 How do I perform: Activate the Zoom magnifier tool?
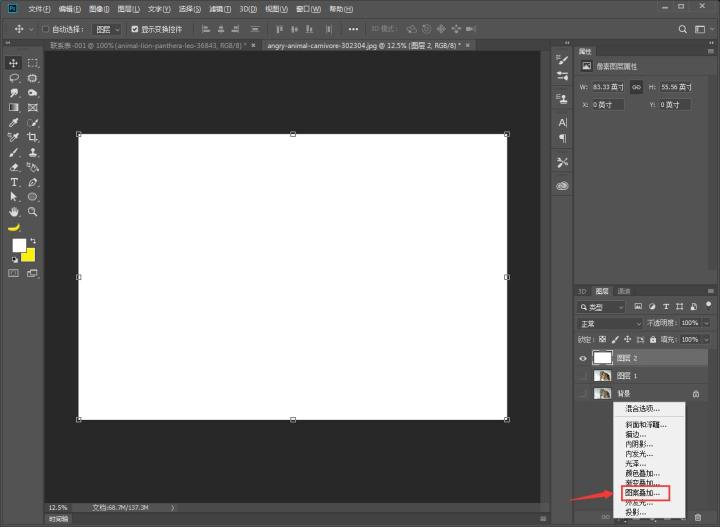(x=33, y=212)
